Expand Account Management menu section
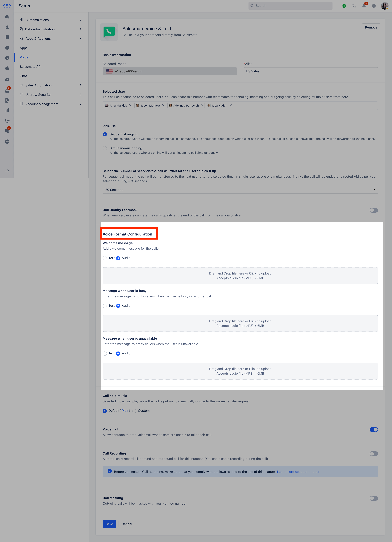Screen dimensions: 392x542 [x=51, y=104]
